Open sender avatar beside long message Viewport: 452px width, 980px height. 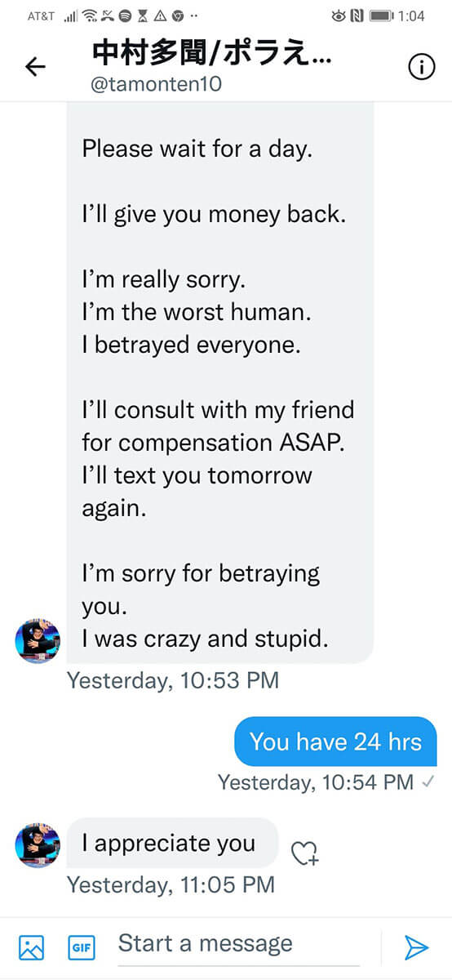38,641
